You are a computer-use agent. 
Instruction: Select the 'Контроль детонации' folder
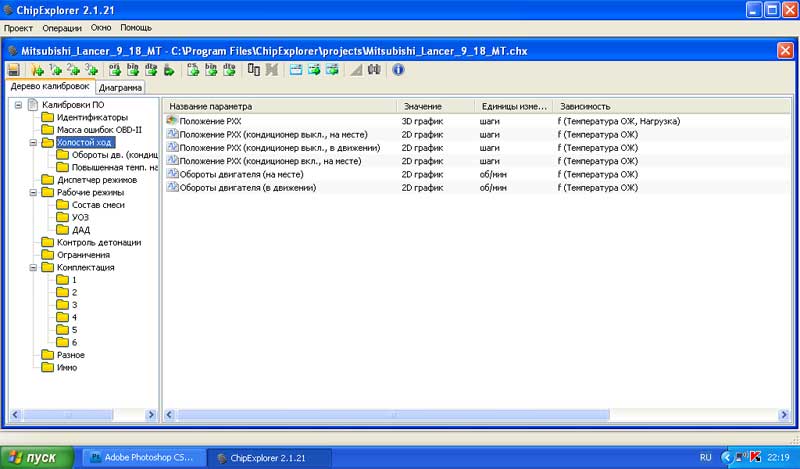click(x=98, y=242)
